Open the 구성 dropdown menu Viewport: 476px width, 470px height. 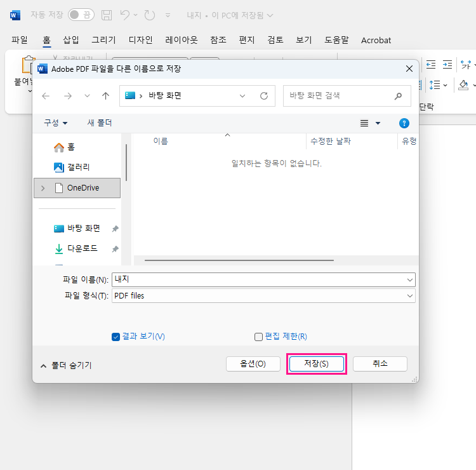pyautogui.click(x=56, y=123)
